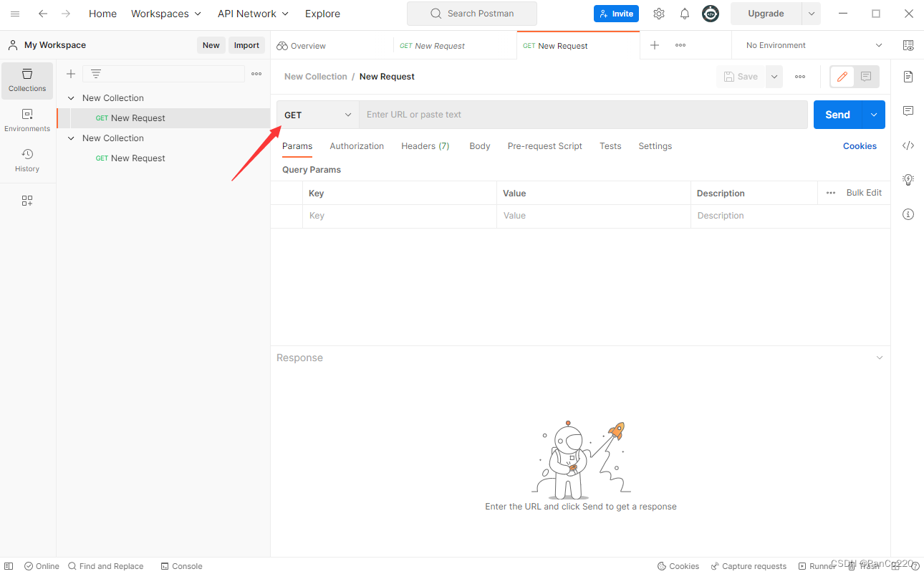Click the New button in workspace header
924x574 pixels.
click(x=211, y=45)
